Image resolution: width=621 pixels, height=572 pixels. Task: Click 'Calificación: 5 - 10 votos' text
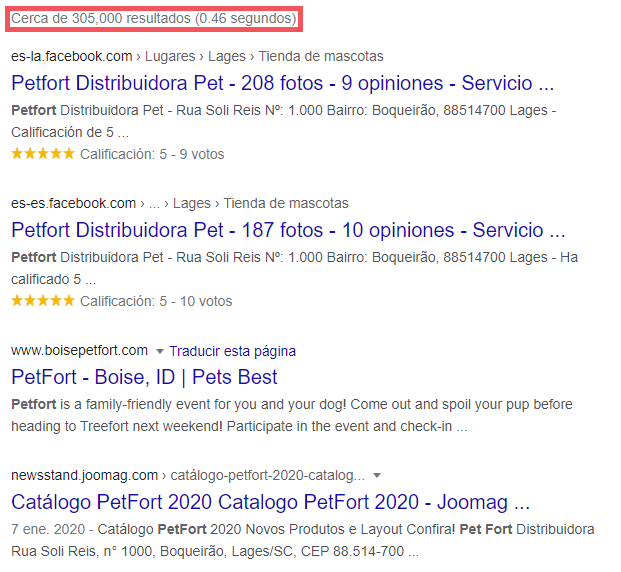(156, 301)
